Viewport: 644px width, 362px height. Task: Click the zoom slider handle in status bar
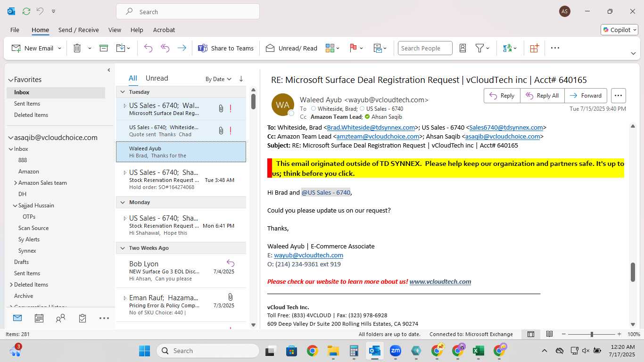point(592,334)
